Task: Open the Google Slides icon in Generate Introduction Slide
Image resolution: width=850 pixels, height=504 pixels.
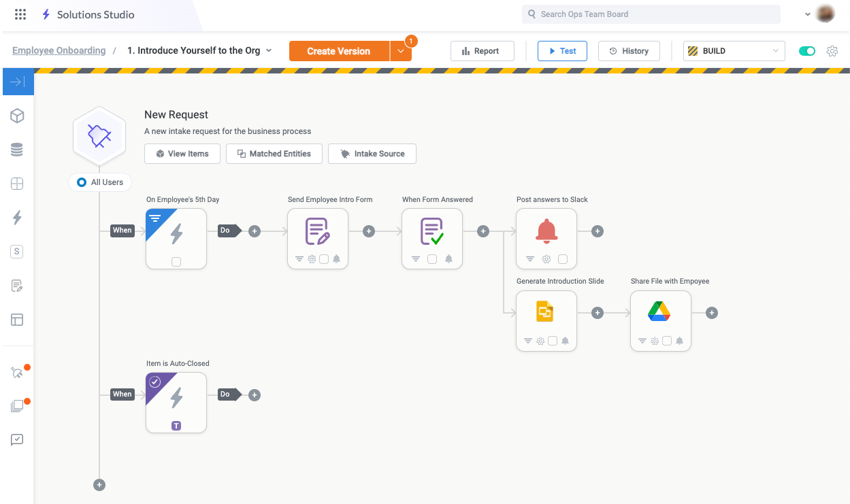Action: point(546,311)
